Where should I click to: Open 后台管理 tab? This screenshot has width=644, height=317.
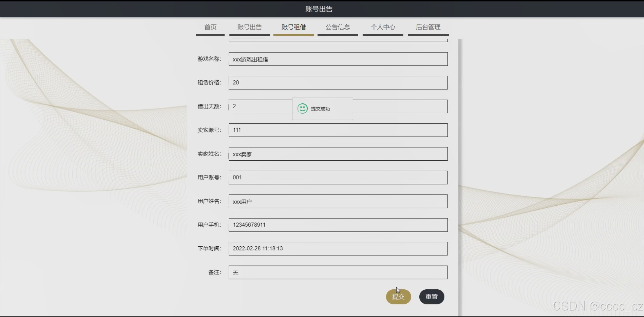pyautogui.click(x=428, y=27)
